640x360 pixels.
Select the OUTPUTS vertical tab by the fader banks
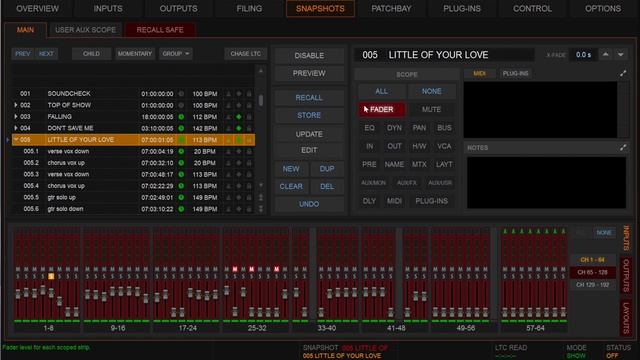point(625,276)
